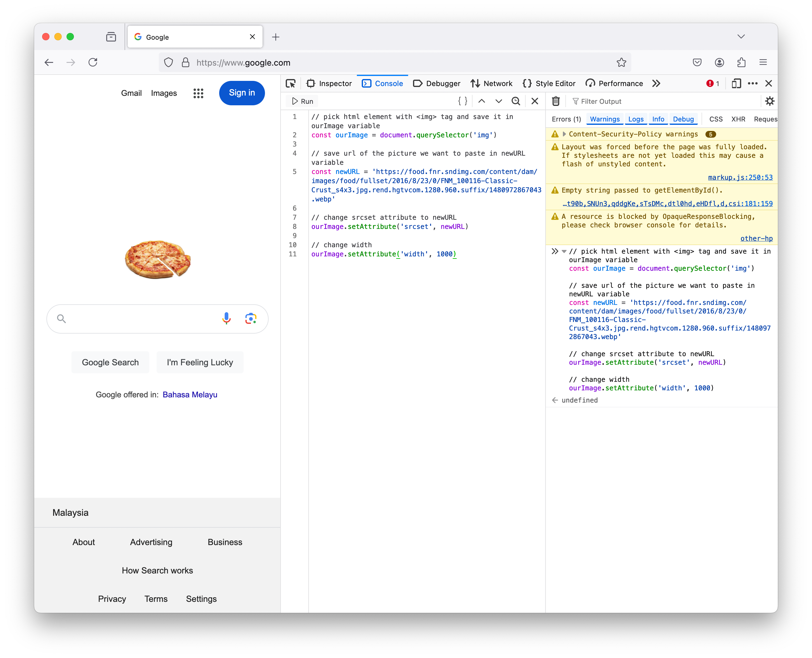Open a new tab
This screenshot has width=812, height=658.
click(x=276, y=37)
